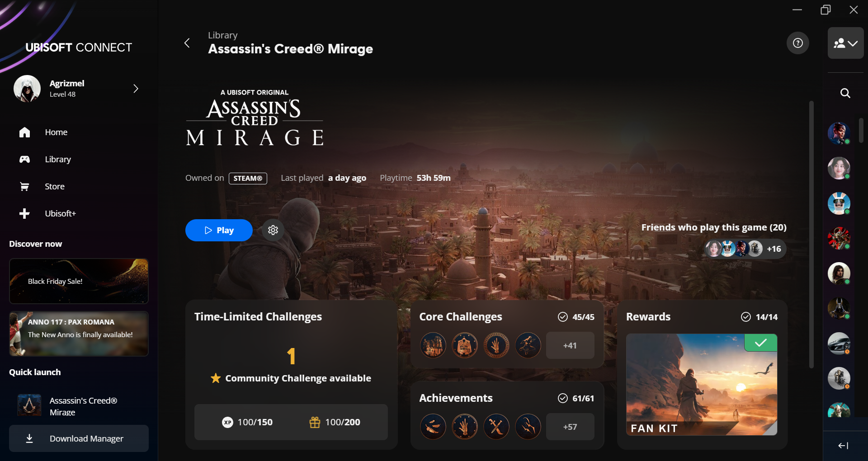Viewport: 868px width, 461px height.
Task: Open the Store menu item
Action: (x=54, y=186)
